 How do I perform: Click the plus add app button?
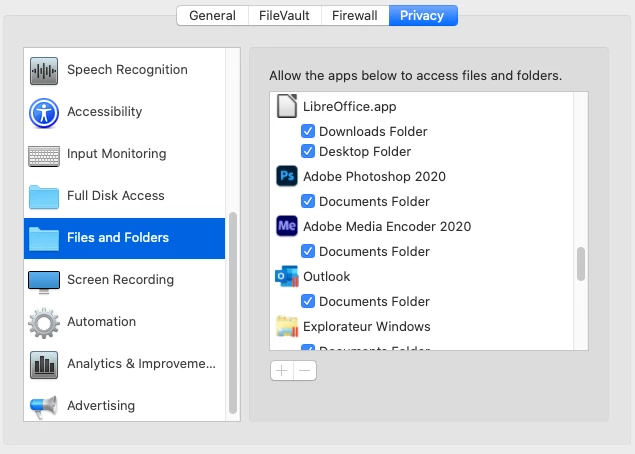282,371
